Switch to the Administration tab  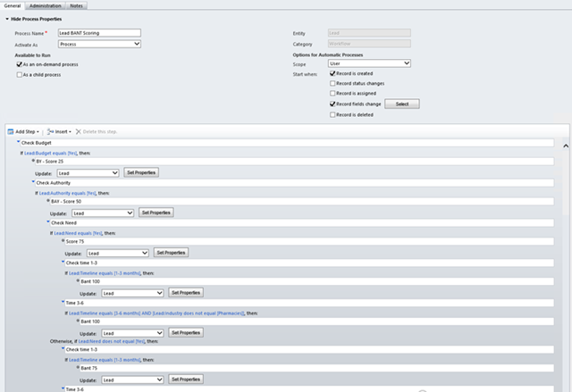(46, 5)
